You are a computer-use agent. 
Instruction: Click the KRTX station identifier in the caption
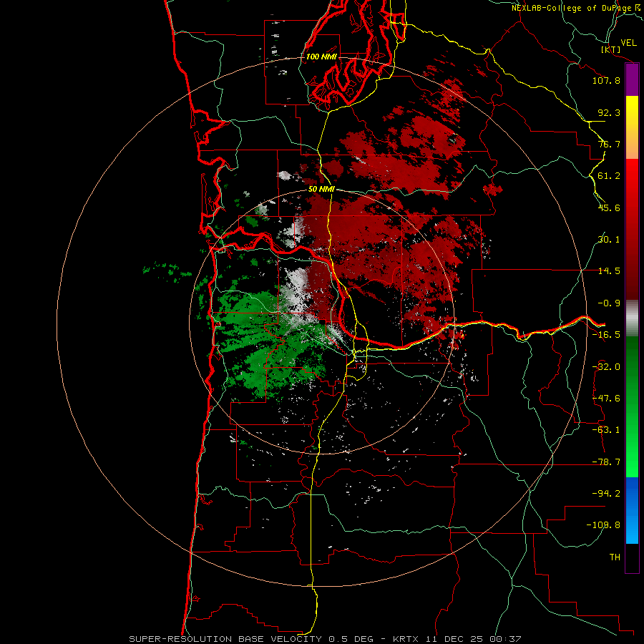coord(406,639)
